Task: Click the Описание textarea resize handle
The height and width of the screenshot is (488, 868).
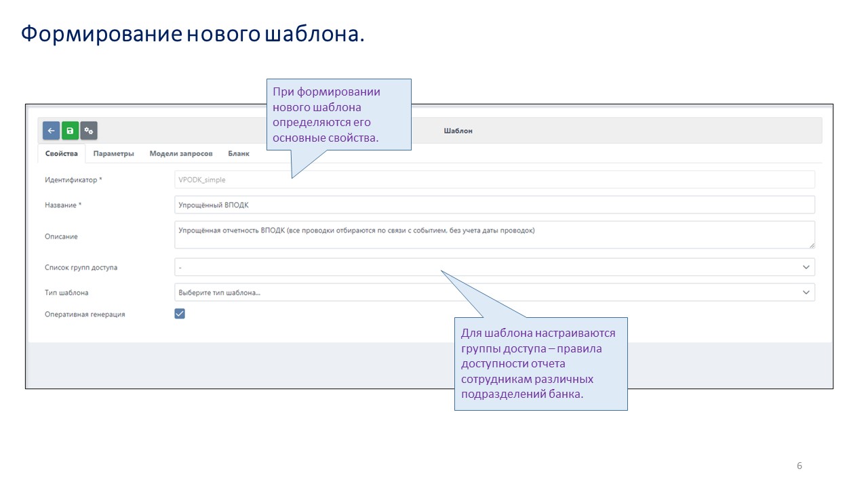Action: (811, 245)
